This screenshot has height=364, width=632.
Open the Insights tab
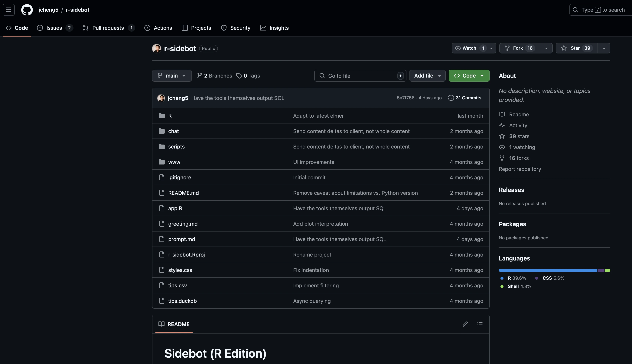tap(274, 28)
